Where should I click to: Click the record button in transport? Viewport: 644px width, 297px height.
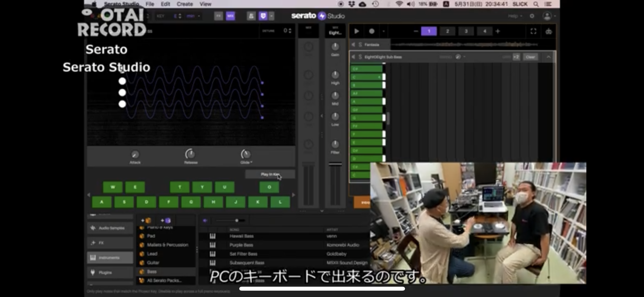[x=371, y=31]
